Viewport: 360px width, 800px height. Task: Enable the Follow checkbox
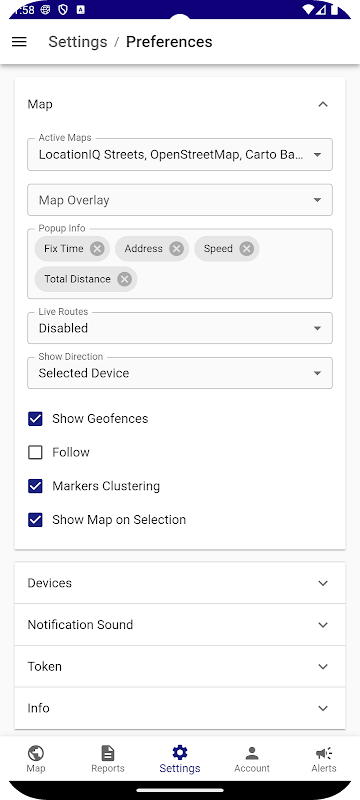35,453
